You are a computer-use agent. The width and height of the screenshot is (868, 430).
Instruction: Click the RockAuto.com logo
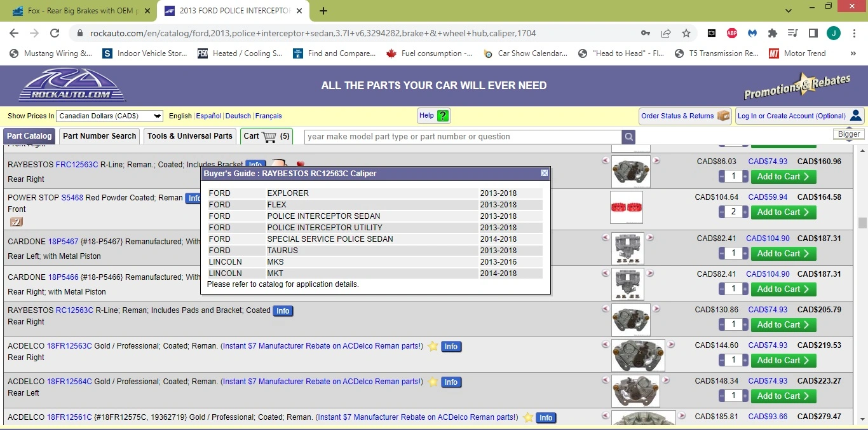[x=71, y=85]
